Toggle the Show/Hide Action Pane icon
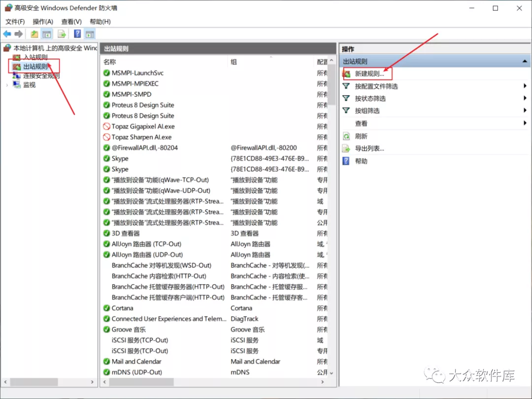532x399 pixels. point(90,34)
